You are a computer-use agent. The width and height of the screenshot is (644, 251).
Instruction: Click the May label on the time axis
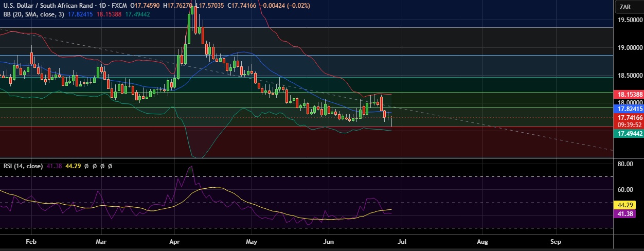coord(252,241)
